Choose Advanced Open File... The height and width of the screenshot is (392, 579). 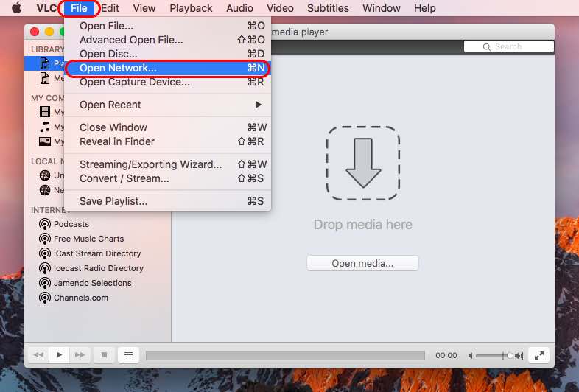[x=168, y=40]
